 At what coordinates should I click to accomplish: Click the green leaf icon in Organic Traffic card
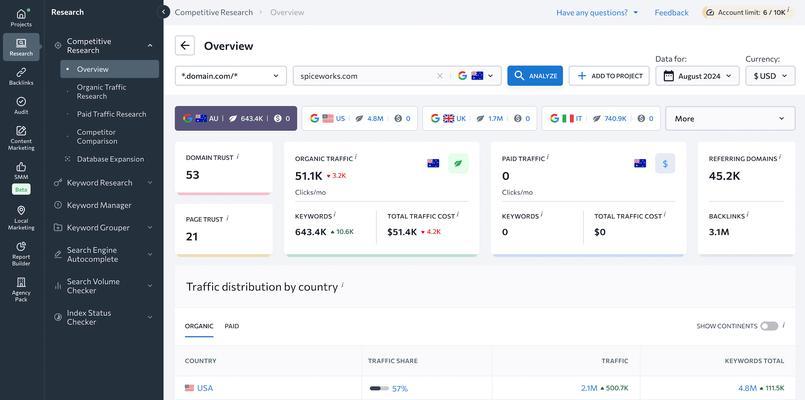click(458, 163)
